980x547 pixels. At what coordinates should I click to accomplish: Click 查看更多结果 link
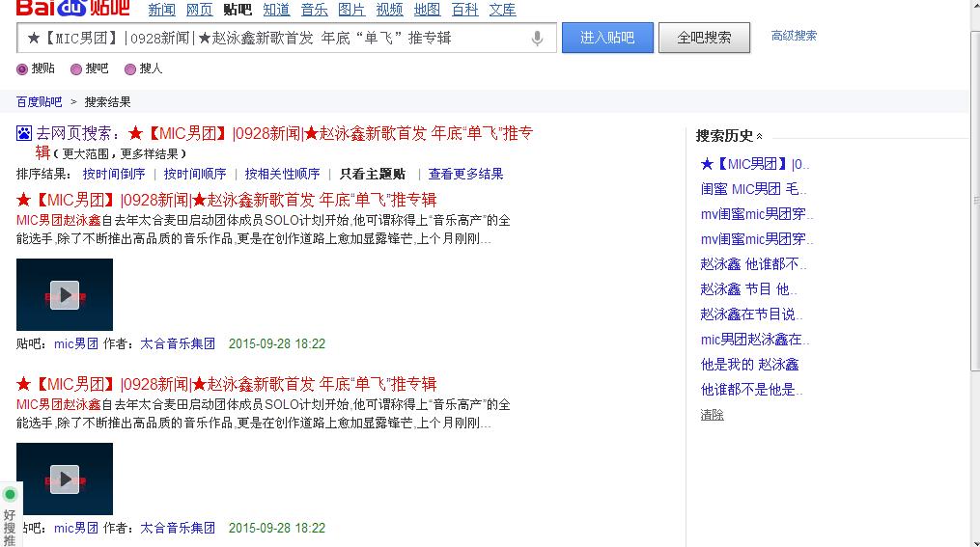tap(465, 175)
